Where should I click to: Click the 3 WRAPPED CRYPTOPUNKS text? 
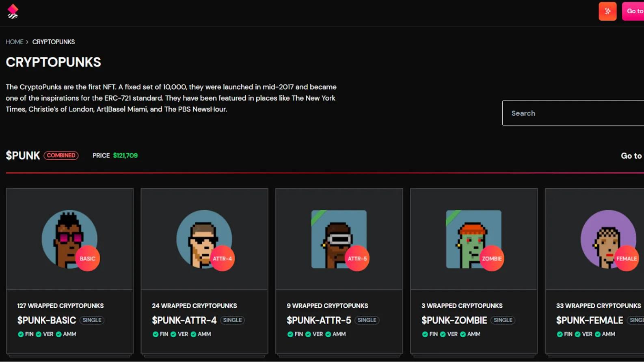coord(462,306)
